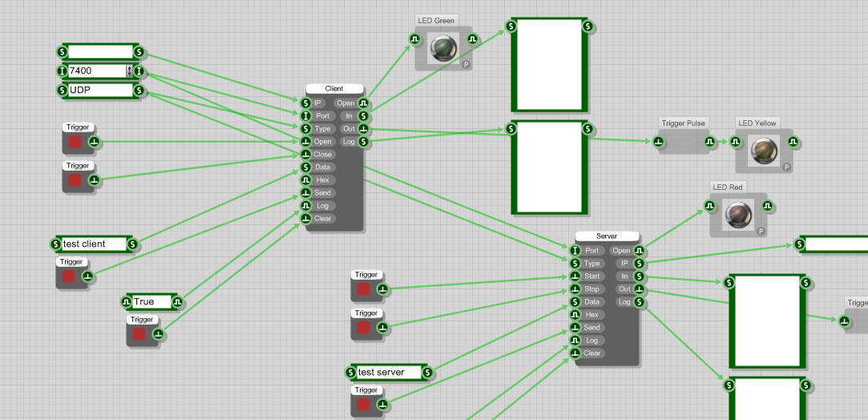868x420 pixels.
Task: Toggle the True boolean value field
Action: point(152,302)
